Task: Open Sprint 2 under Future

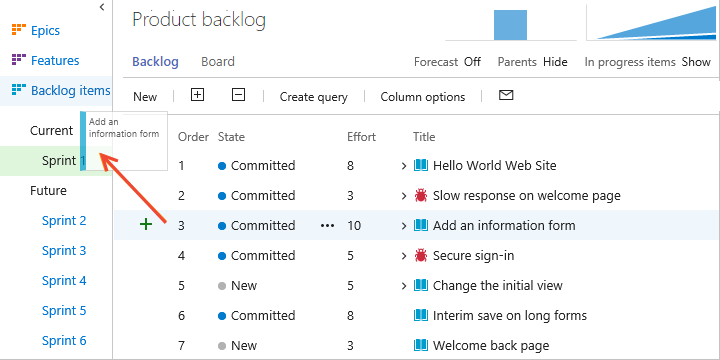Action: (x=64, y=220)
